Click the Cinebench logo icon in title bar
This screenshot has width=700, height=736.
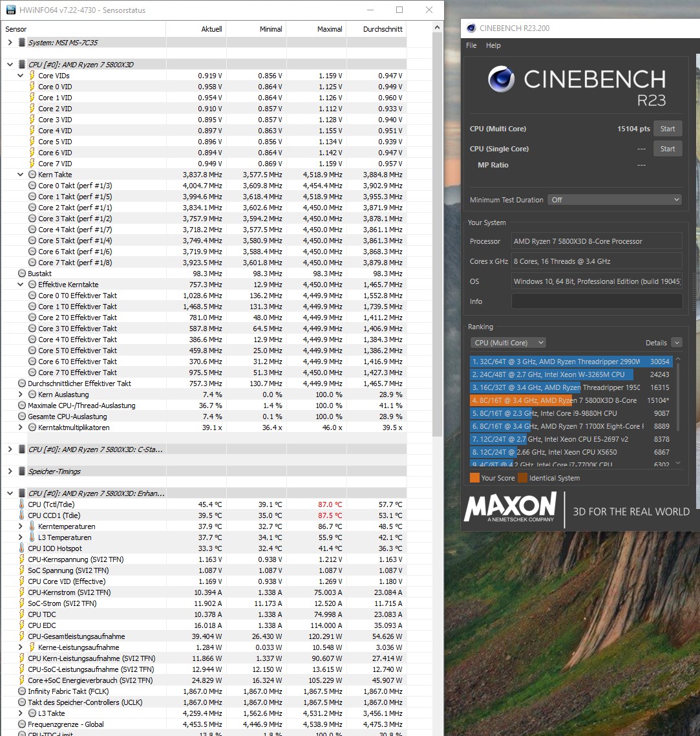471,28
